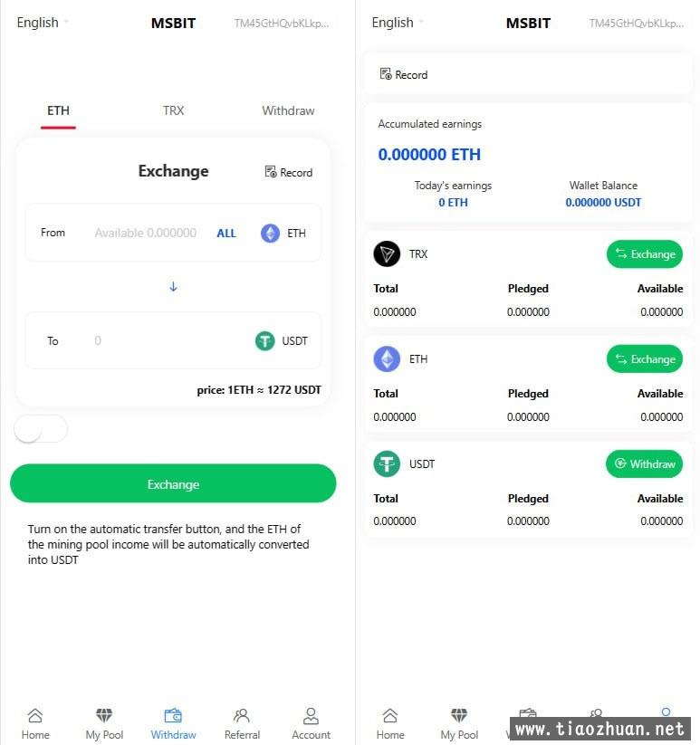Click Exchange button next to TRX asset
Image resolution: width=700 pixels, height=745 pixels.
(x=645, y=254)
